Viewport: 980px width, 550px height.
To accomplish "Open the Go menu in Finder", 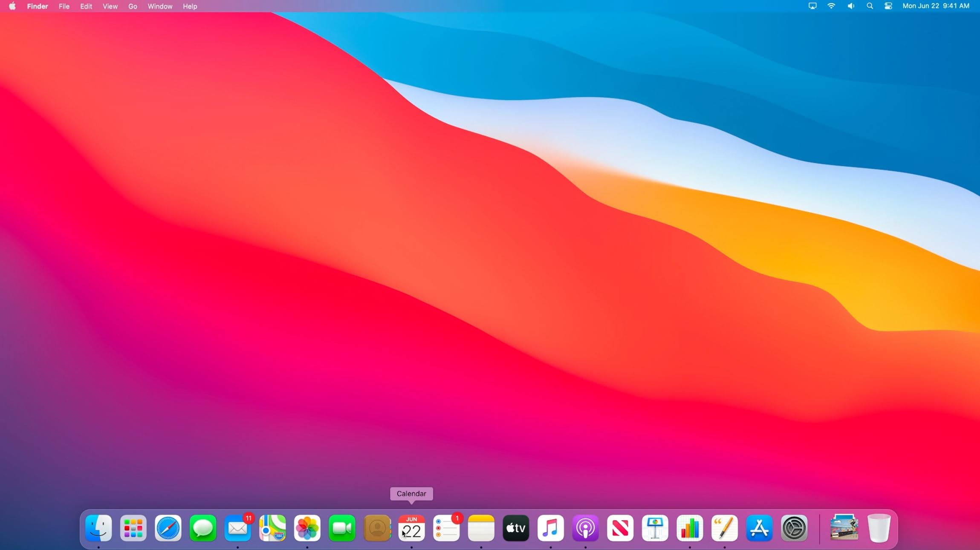I will point(133,6).
